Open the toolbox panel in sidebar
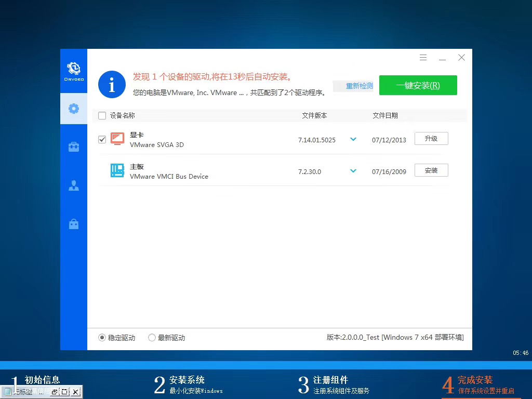The width and height of the screenshot is (532, 399). click(x=73, y=147)
